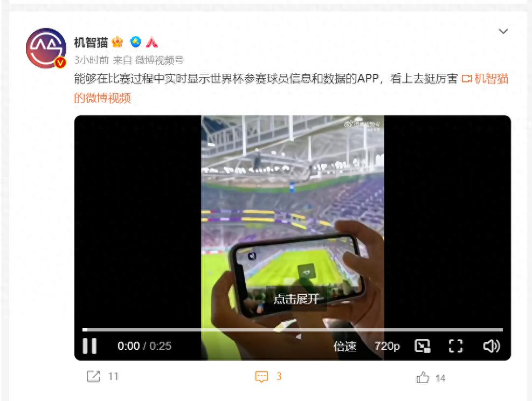
Task: Open 机智猫 profile avatar
Action: pyautogui.click(x=46, y=48)
